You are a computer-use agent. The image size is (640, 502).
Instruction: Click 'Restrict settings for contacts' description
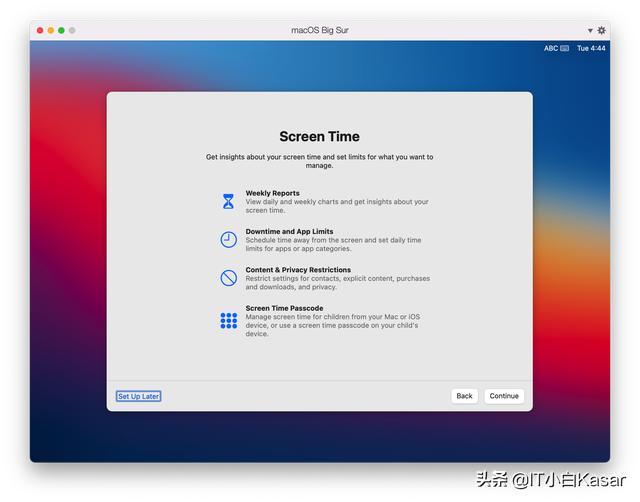point(338,282)
